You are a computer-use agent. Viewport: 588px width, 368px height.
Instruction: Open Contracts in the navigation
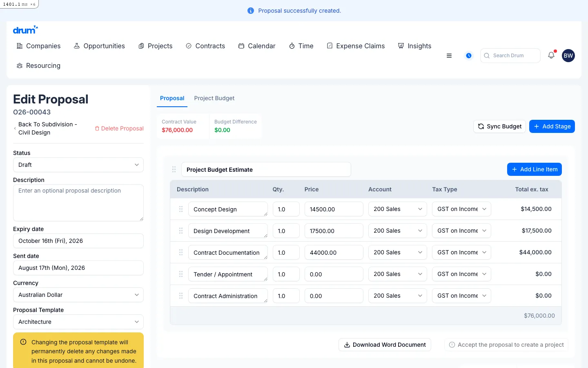[x=205, y=46]
